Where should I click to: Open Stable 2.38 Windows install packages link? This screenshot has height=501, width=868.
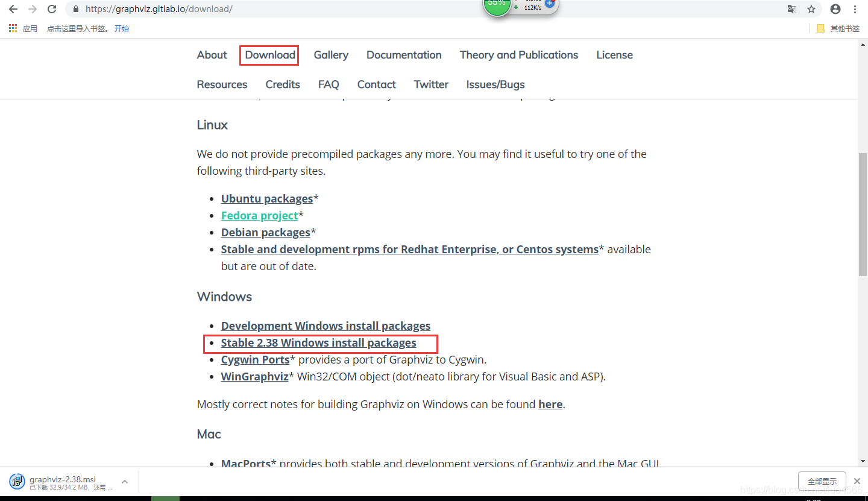point(318,342)
